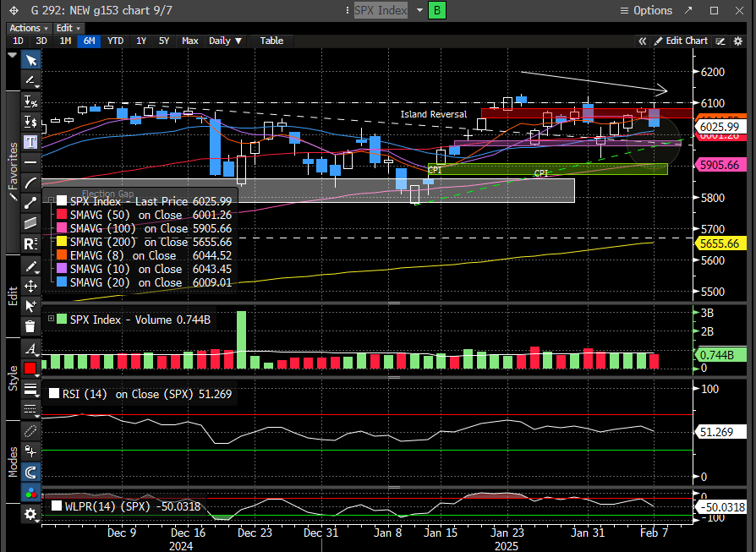Click the green B button
The width and height of the screenshot is (756, 552).
(437, 10)
